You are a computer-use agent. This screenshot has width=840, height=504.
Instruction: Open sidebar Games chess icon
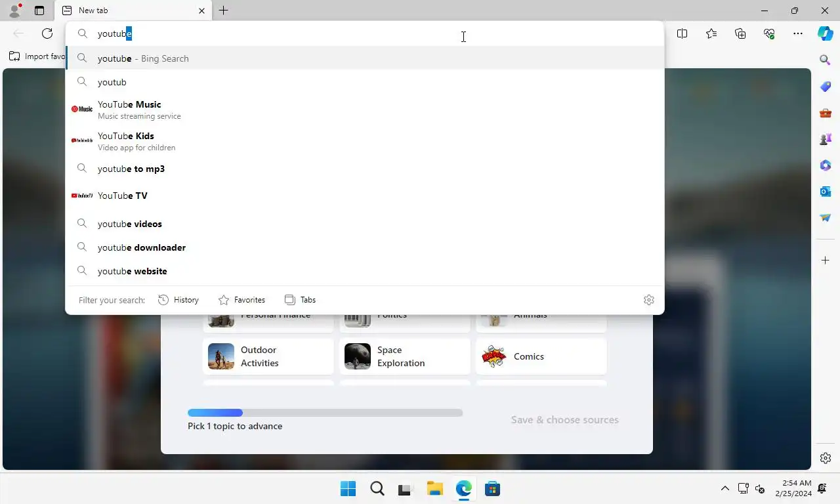click(x=826, y=139)
